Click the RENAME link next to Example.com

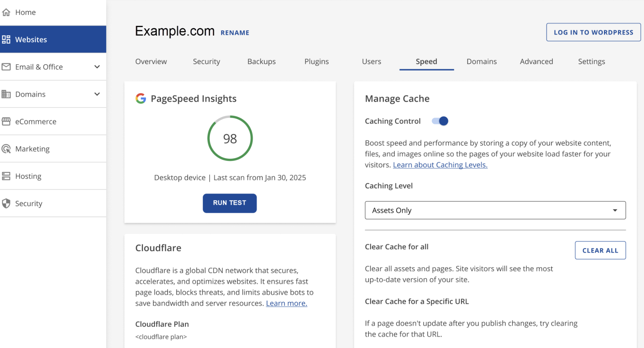[x=235, y=33]
